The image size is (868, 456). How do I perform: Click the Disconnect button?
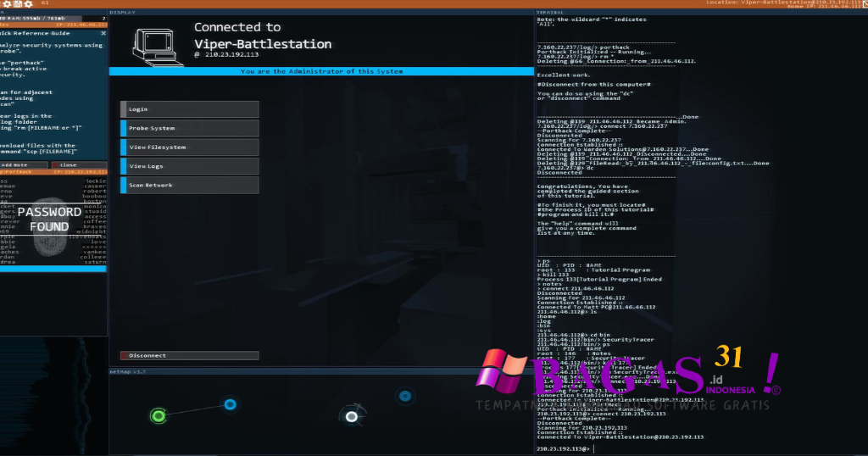[189, 355]
